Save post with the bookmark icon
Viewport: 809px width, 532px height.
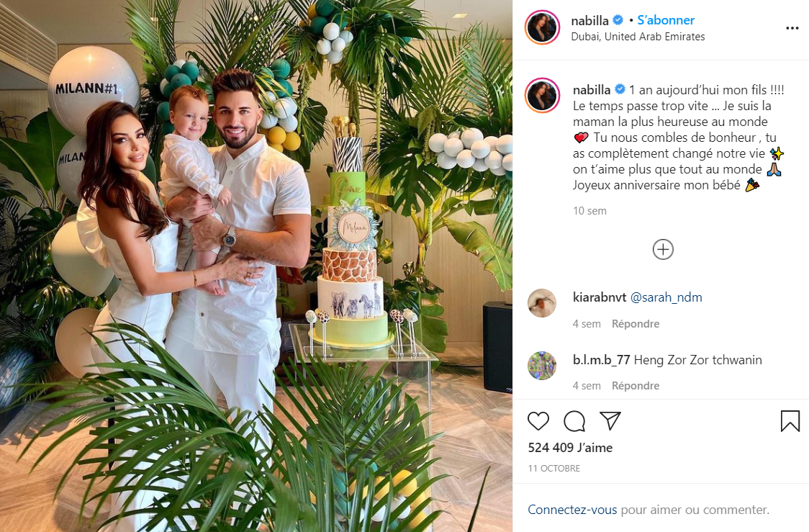tap(790, 421)
